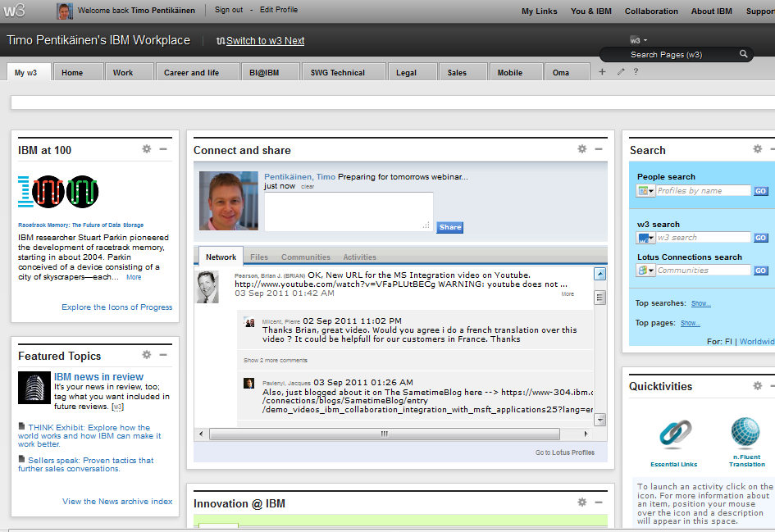Click GO for w3 search

(761, 238)
